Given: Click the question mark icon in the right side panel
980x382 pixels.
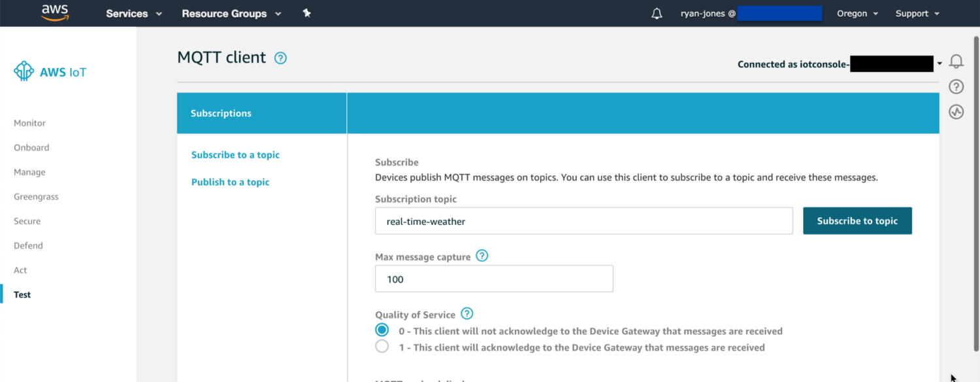Looking at the screenshot, I should click(956, 86).
